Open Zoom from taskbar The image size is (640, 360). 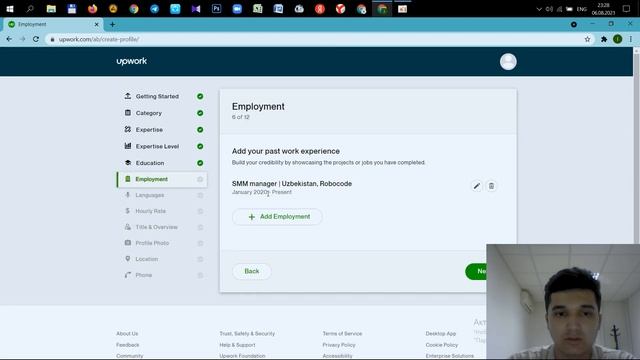click(237, 9)
